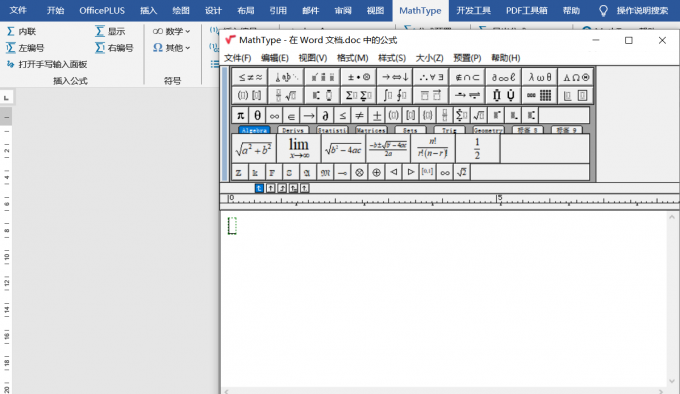Open the logical symbols palette (∴ ∀ ∃)
Screen dimensions: 680x394
click(431, 77)
